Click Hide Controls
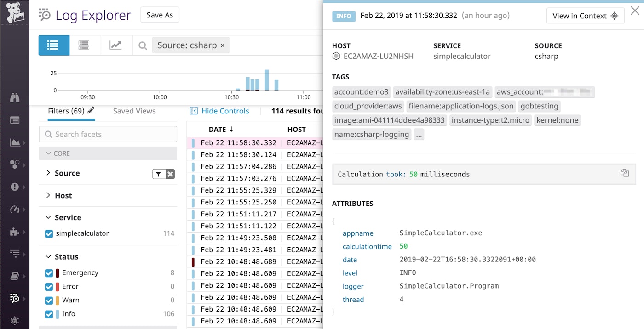Viewport: 644px width, 329px height. click(220, 111)
